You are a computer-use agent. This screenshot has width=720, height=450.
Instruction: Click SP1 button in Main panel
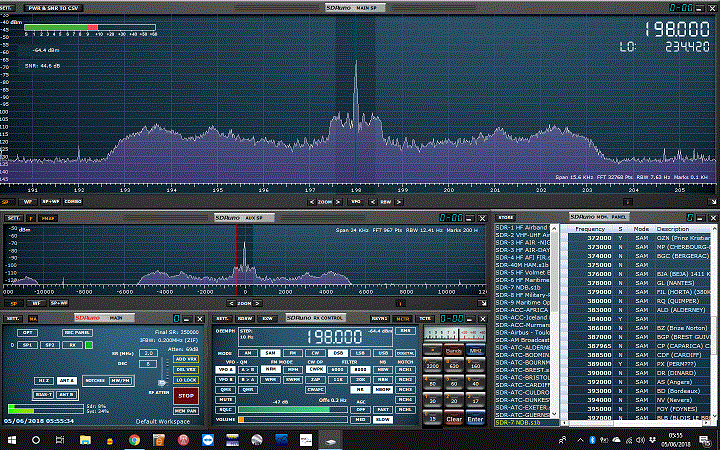pyautogui.click(x=27, y=345)
